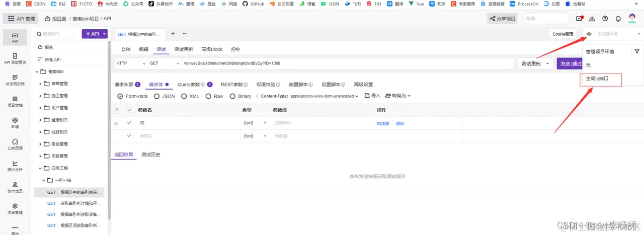
Task: Open 项目管理 sidebar section
Action: [x=15, y=209]
